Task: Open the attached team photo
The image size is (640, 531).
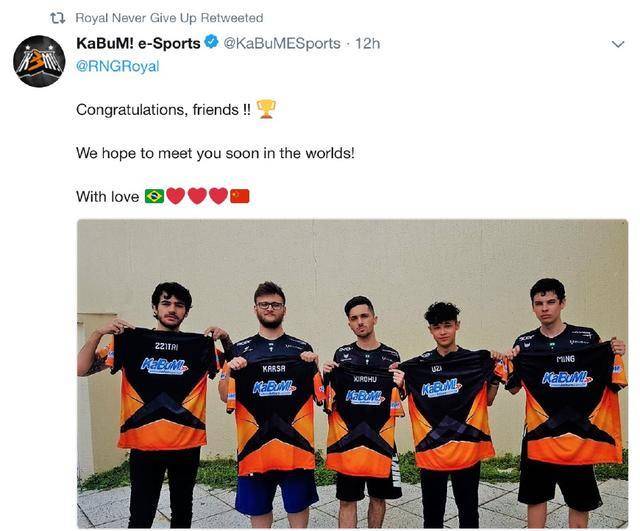Action: pyautogui.click(x=353, y=374)
